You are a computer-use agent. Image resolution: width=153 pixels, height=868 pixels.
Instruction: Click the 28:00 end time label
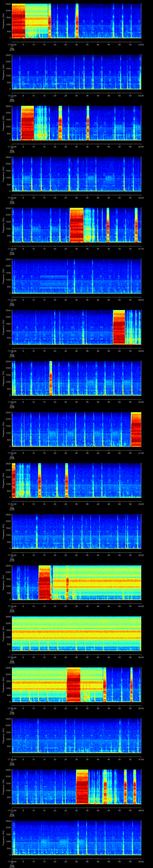(x=141, y=300)
